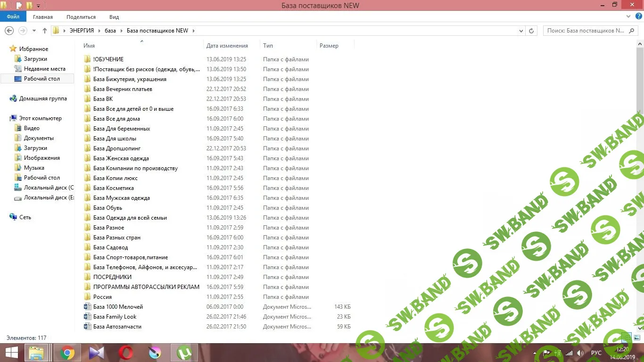Switch to the details list view at bottom right

[626, 337]
